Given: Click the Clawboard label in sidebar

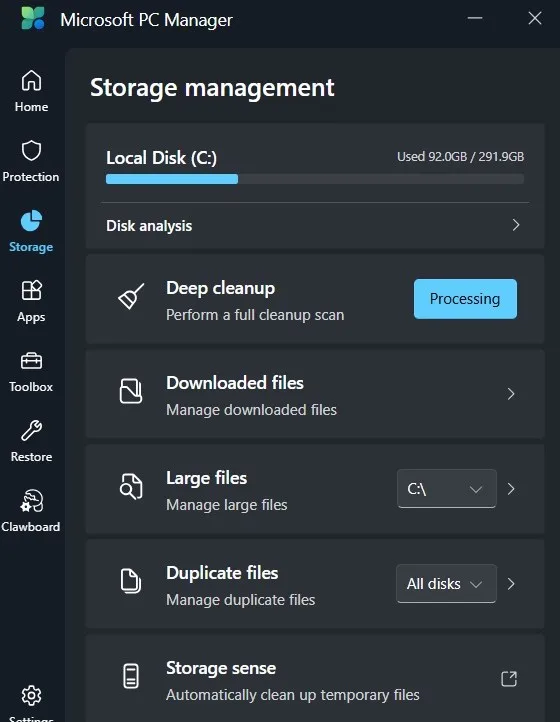Looking at the screenshot, I should click(x=30, y=527).
